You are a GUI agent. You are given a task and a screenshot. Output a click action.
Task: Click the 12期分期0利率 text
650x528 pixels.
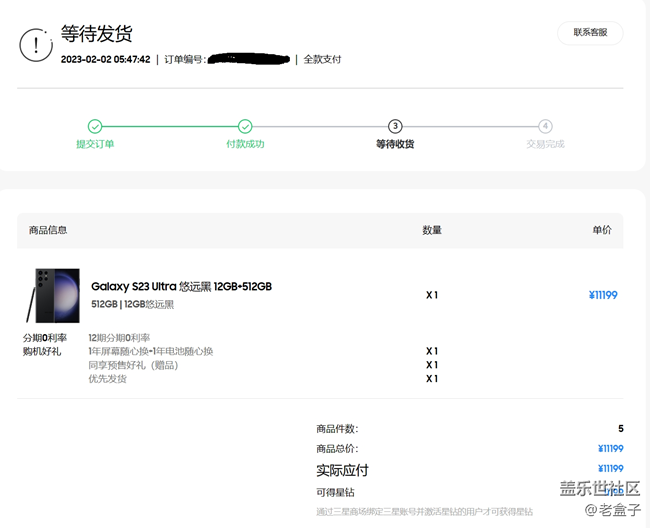(x=119, y=338)
